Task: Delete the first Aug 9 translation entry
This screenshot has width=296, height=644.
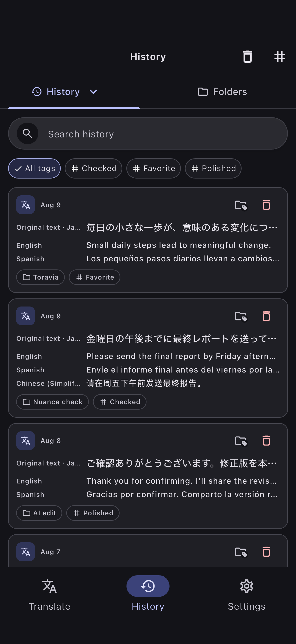Action: [266, 205]
